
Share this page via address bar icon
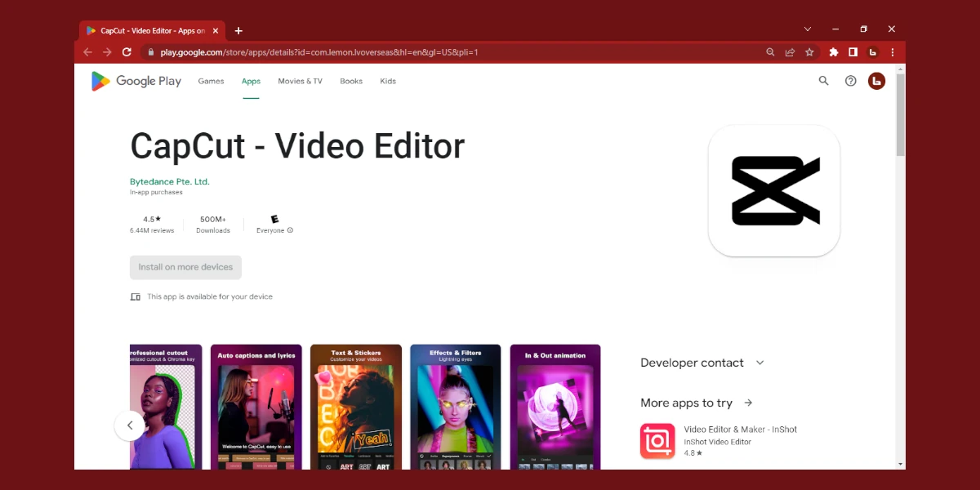[790, 52]
